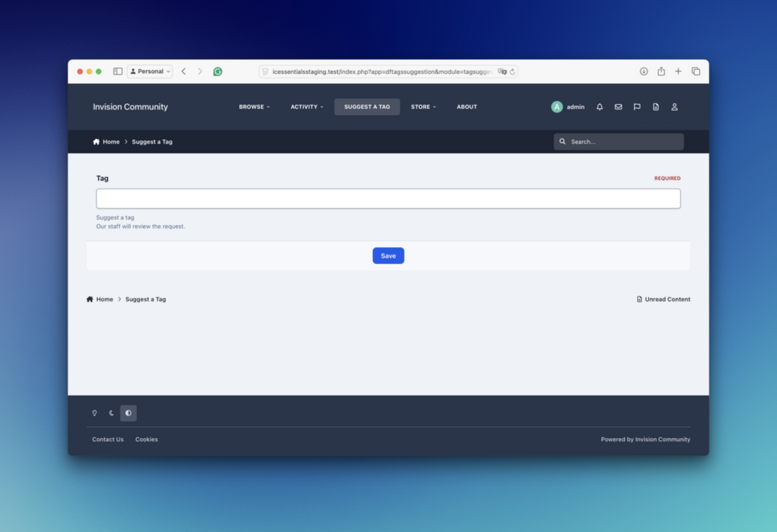
Task: Click the Grammarly extension icon
Action: [x=218, y=71]
